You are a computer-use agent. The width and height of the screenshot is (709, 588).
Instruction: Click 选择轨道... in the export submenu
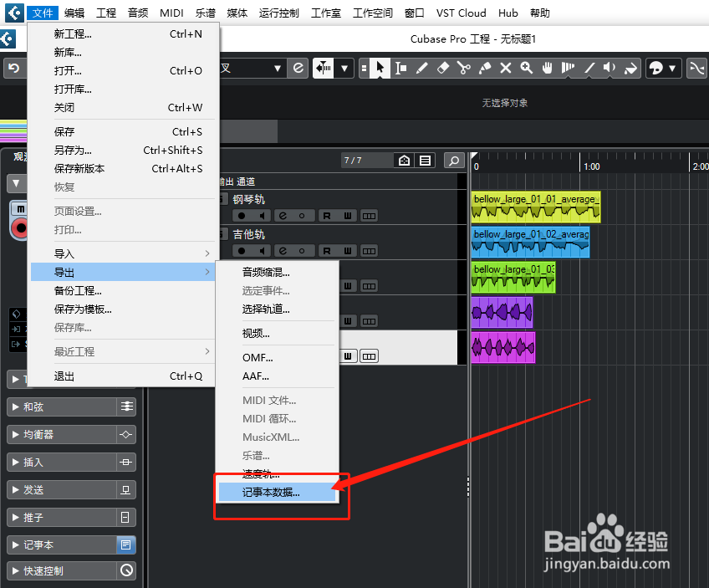pyautogui.click(x=278, y=309)
